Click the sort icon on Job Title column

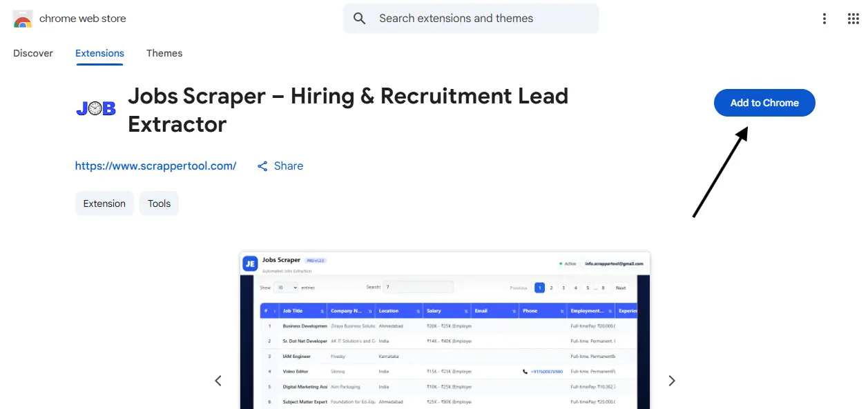pos(322,310)
